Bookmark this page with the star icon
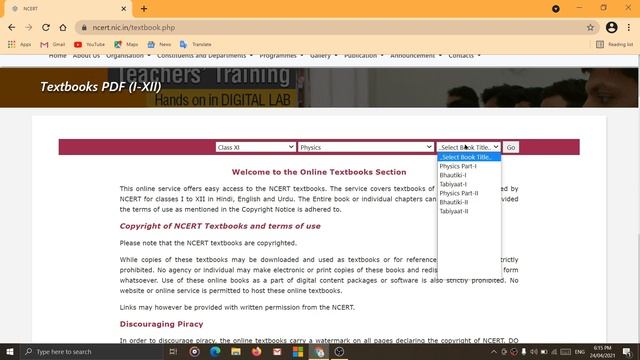640x360 pixels. [590, 27]
